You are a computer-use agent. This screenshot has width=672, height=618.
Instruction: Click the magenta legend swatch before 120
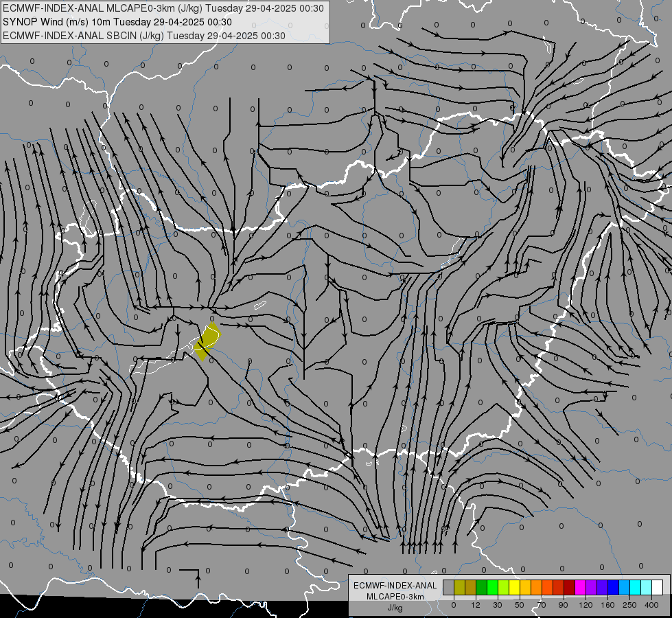click(581, 587)
